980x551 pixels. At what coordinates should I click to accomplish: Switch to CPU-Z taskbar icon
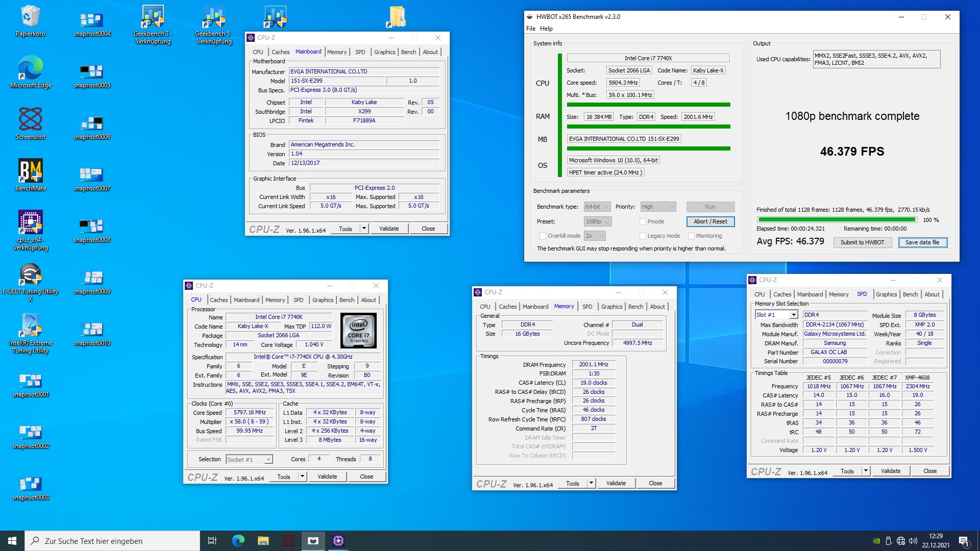[x=338, y=541]
